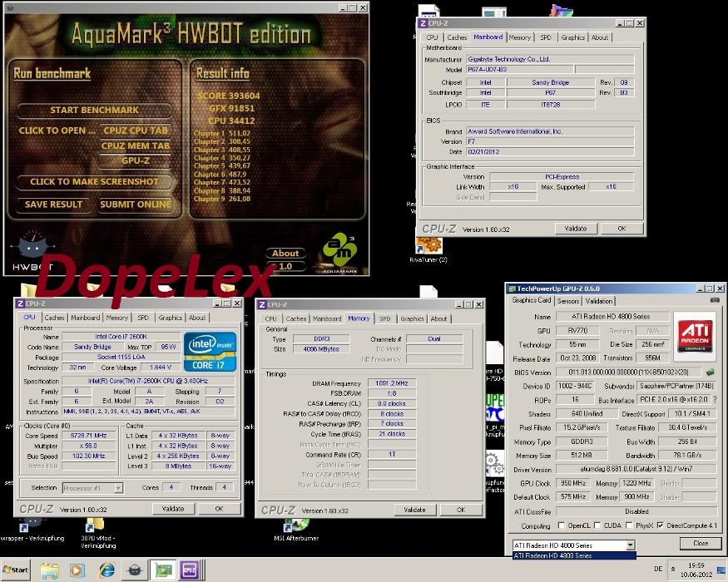This screenshot has width=728, height=582.
Task: Open the 3870 vMod Verknüpfung desktop icon
Action: pyautogui.click(x=98, y=533)
